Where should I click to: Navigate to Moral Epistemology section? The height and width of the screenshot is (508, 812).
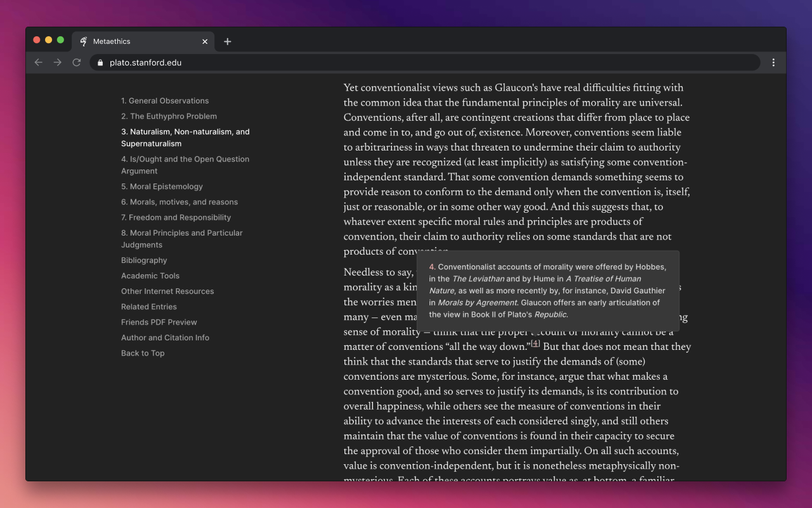click(162, 187)
